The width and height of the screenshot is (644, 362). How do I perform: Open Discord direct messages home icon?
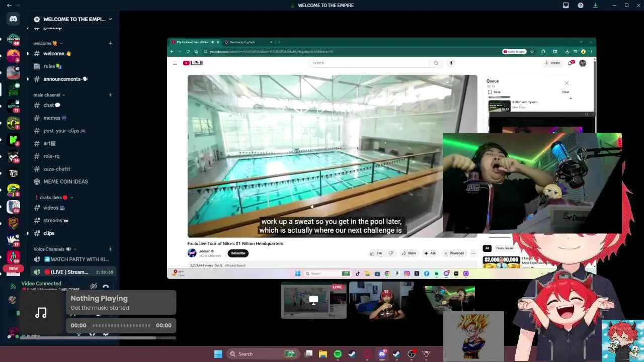tap(14, 19)
